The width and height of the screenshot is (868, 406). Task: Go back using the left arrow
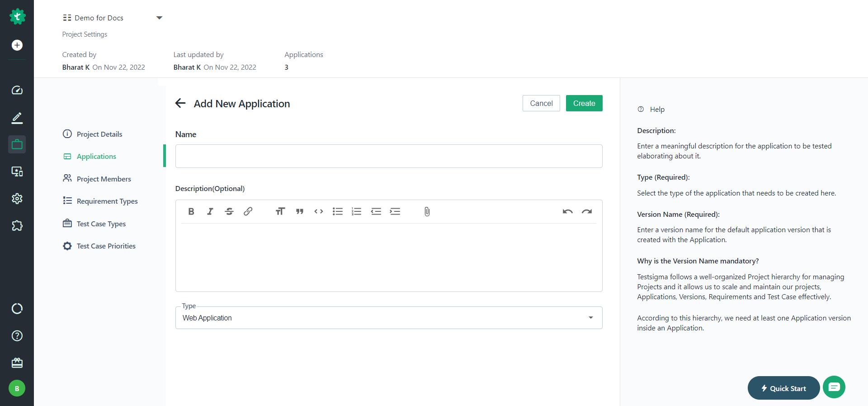pos(180,103)
